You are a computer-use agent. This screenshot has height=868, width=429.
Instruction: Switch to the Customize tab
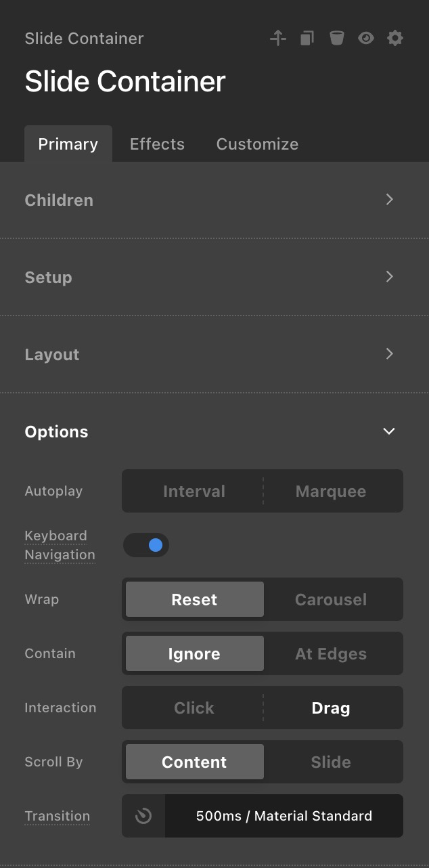pos(257,144)
